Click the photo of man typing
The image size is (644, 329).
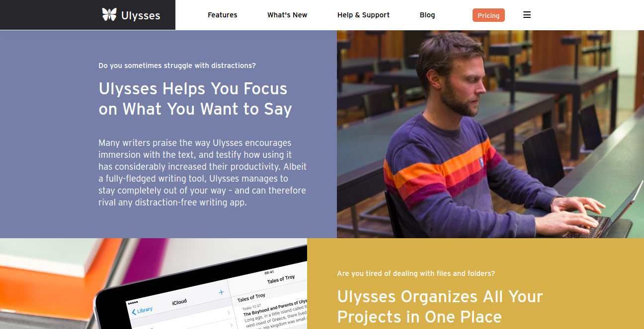tap(490, 134)
